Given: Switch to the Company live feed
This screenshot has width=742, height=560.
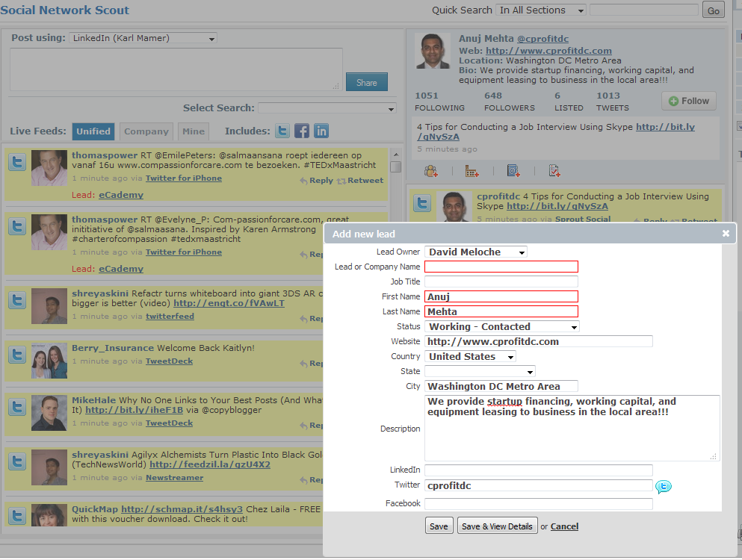Looking at the screenshot, I should pos(146,131).
